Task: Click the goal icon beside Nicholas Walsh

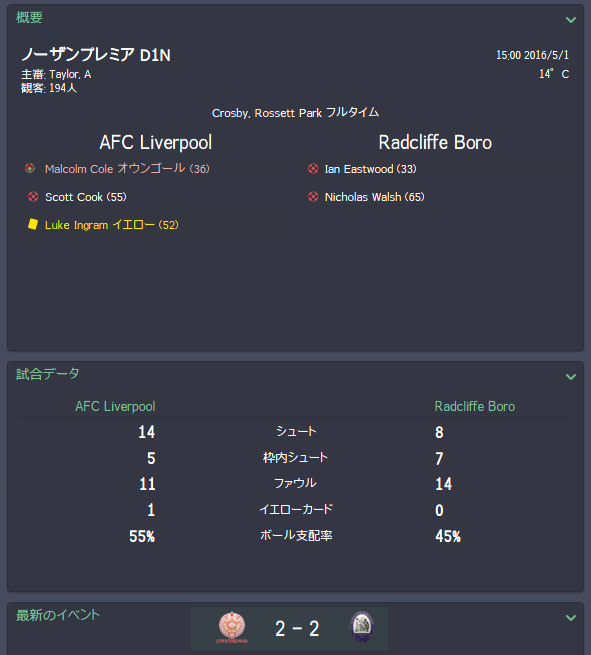Action: [313, 197]
